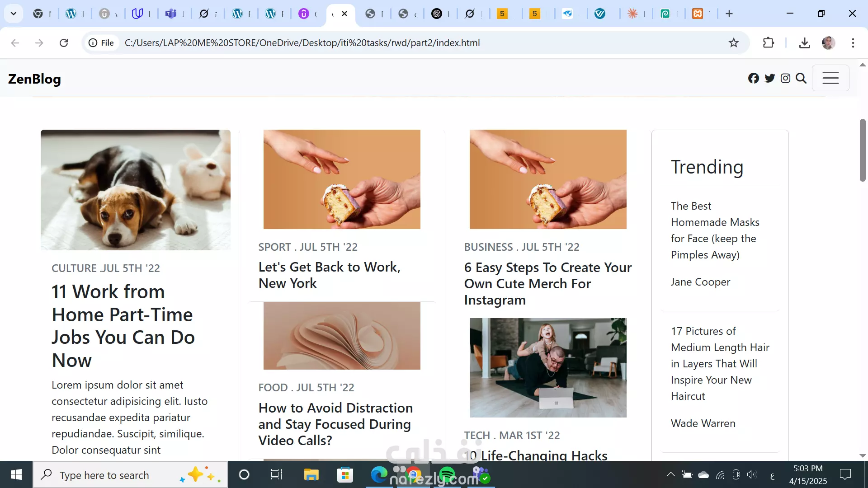Screen dimensions: 868x488
Task: Click the "Trending" heading
Action: tap(707, 167)
